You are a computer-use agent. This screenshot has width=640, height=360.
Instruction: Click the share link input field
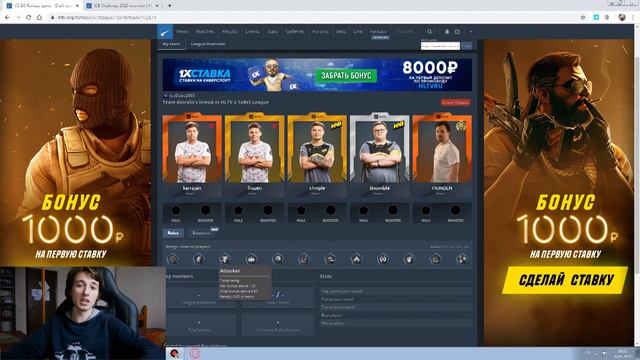pos(440,46)
